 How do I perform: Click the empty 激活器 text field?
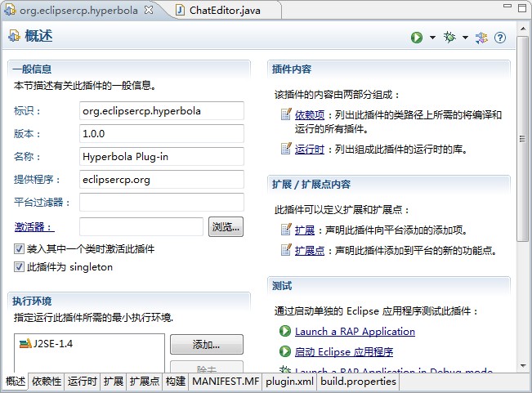click(x=141, y=226)
